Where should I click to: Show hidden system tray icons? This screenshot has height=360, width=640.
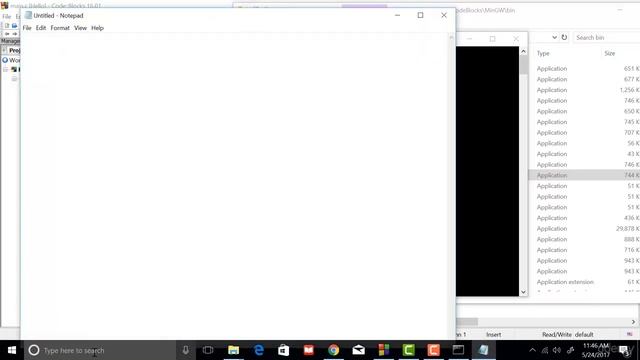point(532,350)
